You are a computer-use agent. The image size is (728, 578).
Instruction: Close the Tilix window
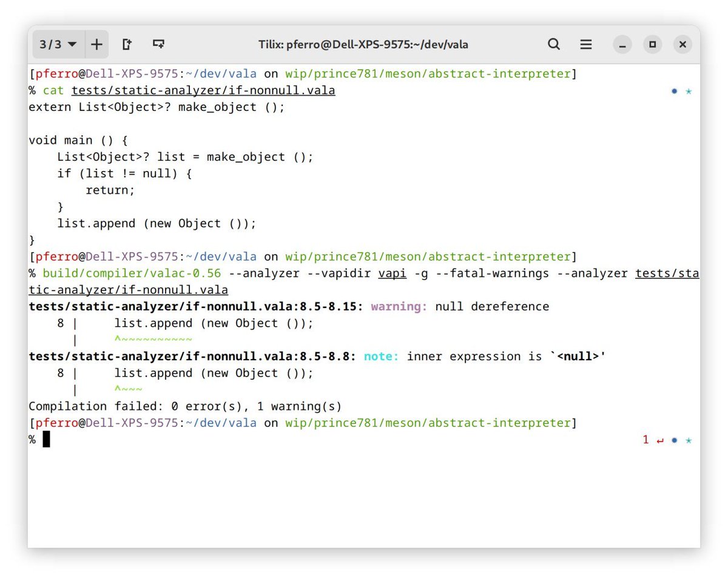683,44
